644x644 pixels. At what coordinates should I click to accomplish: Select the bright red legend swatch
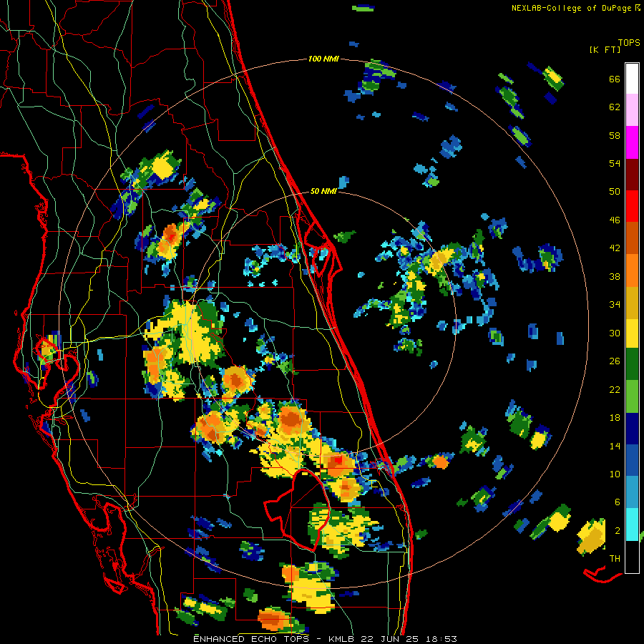632,206
